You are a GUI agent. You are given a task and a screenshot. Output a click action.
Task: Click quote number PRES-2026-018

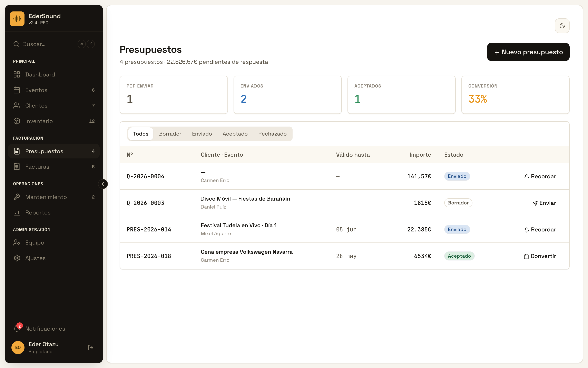pyautogui.click(x=149, y=256)
